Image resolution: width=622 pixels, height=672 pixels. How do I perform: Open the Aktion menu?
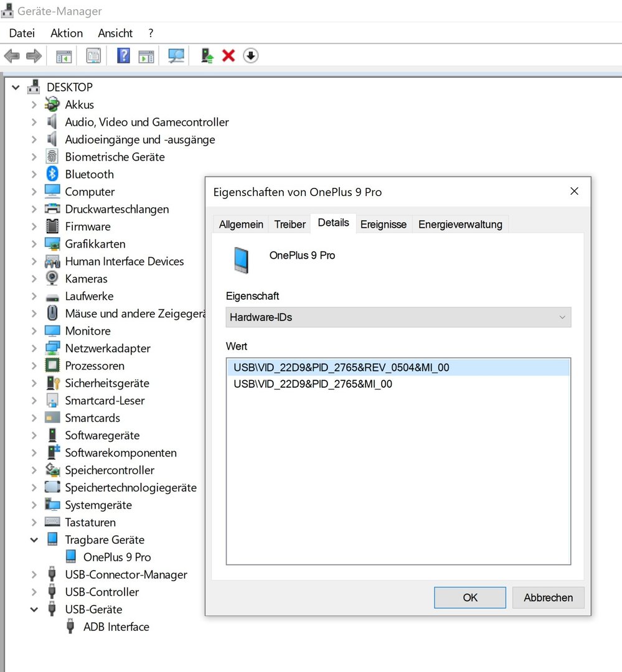coord(66,33)
